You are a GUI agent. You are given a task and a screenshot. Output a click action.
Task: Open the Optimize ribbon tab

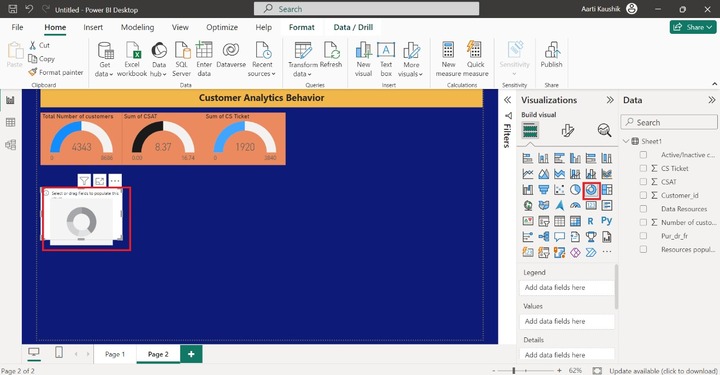(x=222, y=28)
